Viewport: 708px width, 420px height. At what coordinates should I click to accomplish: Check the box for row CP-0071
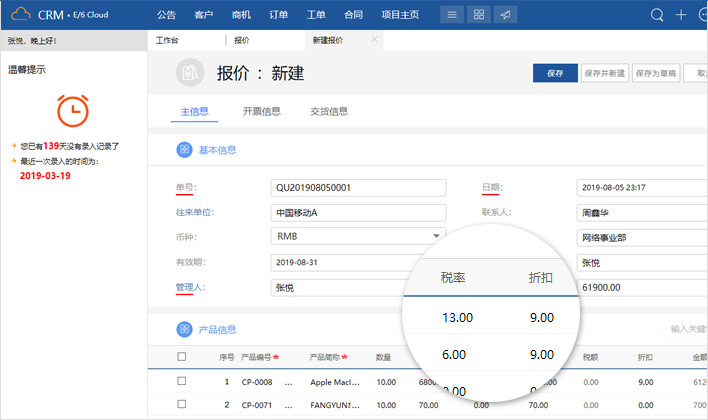click(181, 405)
